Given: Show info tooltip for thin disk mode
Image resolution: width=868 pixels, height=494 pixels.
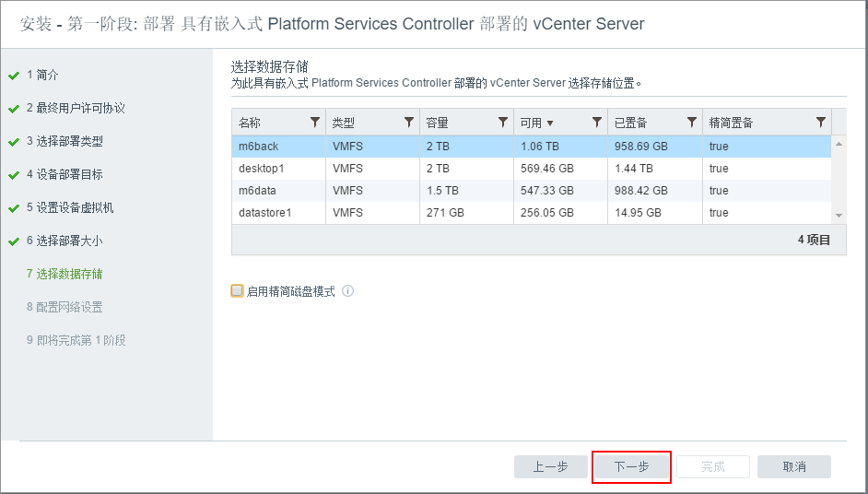Looking at the screenshot, I should (347, 290).
